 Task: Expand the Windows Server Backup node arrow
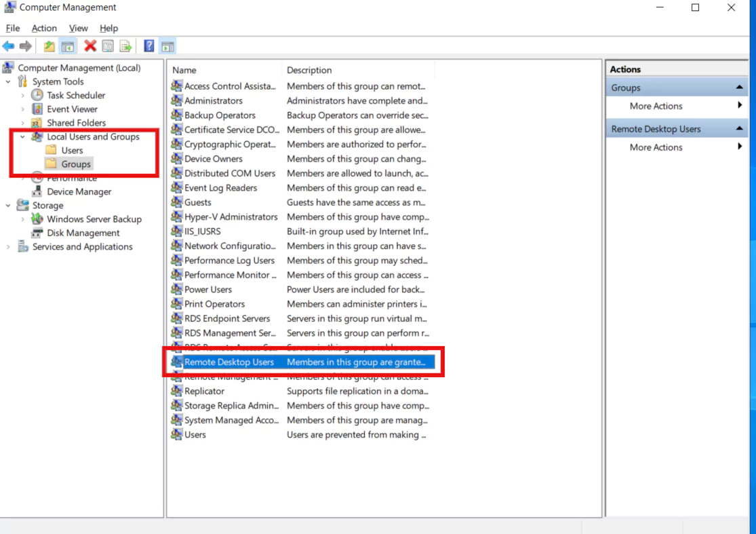[x=22, y=219]
